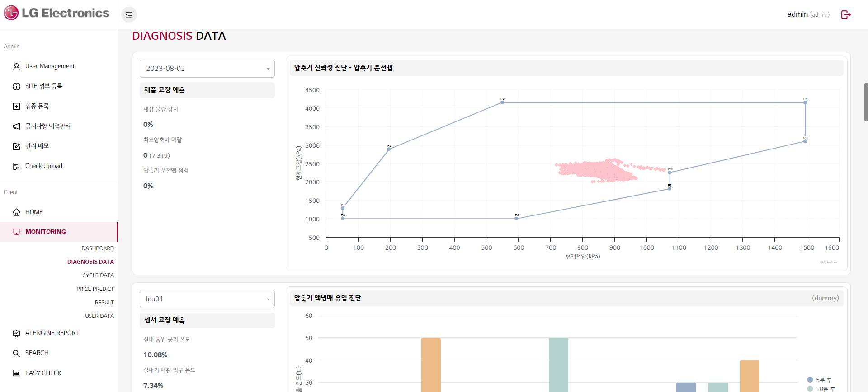The width and height of the screenshot is (868, 392).
Task: Click the tall teal bar near 50
Action: coord(558,365)
